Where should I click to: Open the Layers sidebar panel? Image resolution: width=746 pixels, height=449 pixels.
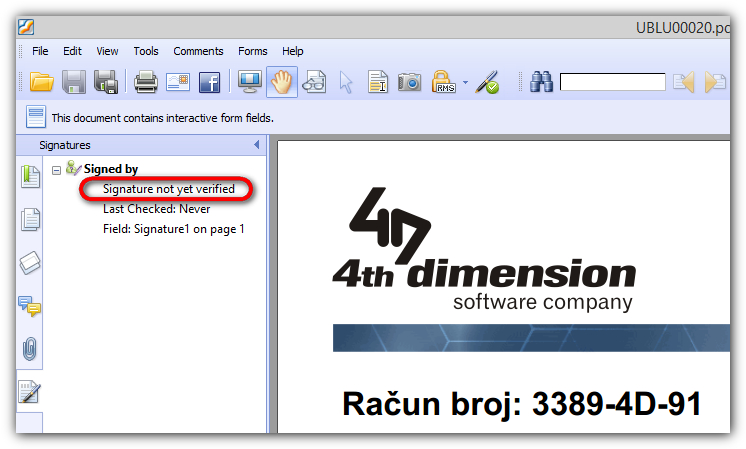coord(30,263)
